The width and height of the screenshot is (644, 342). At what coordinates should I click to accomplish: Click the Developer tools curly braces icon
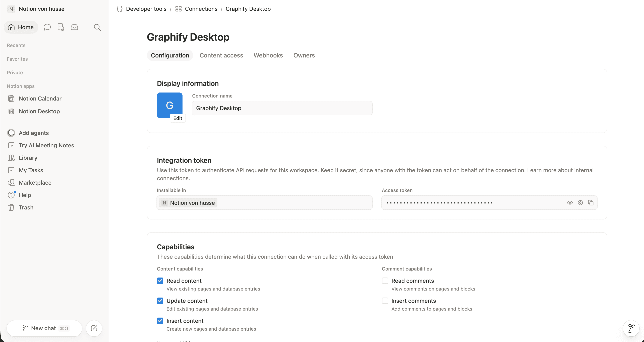[120, 9]
